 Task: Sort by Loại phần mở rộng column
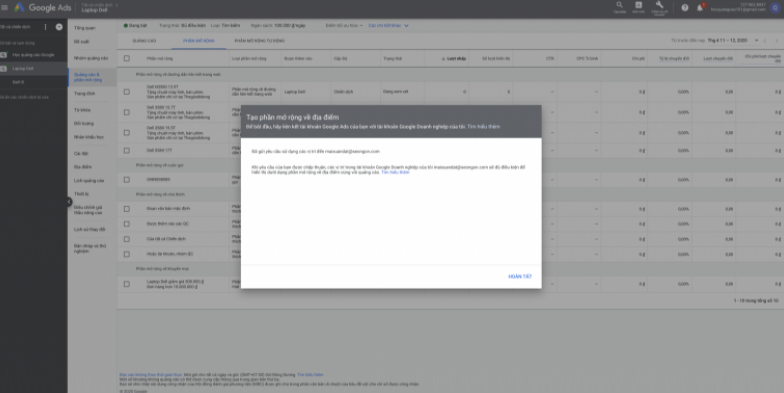[x=249, y=59]
